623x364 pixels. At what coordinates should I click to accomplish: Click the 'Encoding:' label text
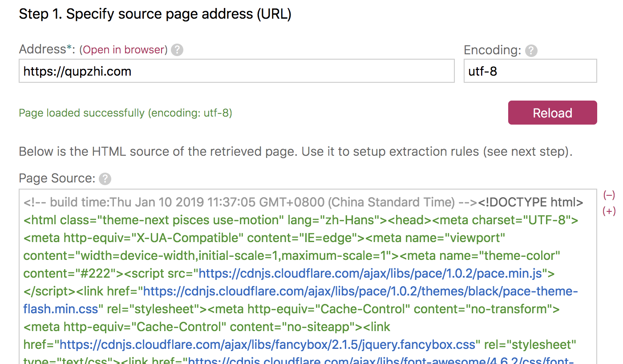(492, 50)
